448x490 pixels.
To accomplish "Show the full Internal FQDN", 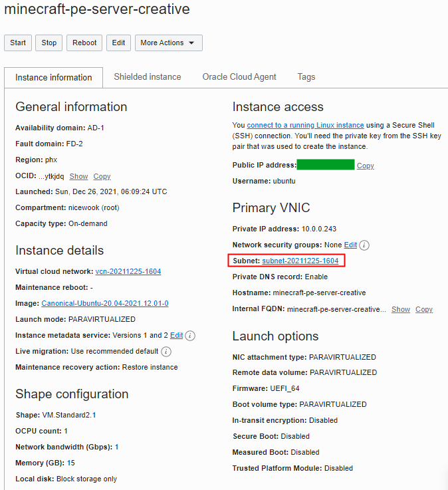I will tap(401, 309).
